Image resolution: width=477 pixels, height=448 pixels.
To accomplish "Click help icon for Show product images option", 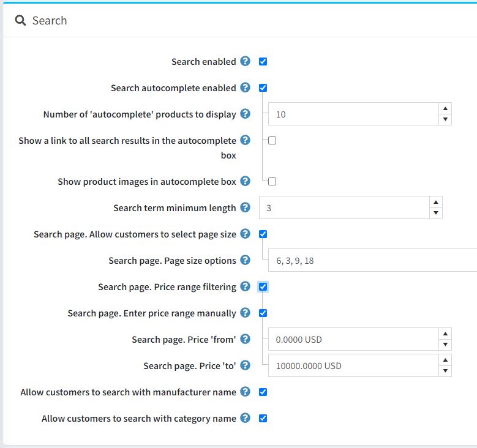I will tap(246, 181).
